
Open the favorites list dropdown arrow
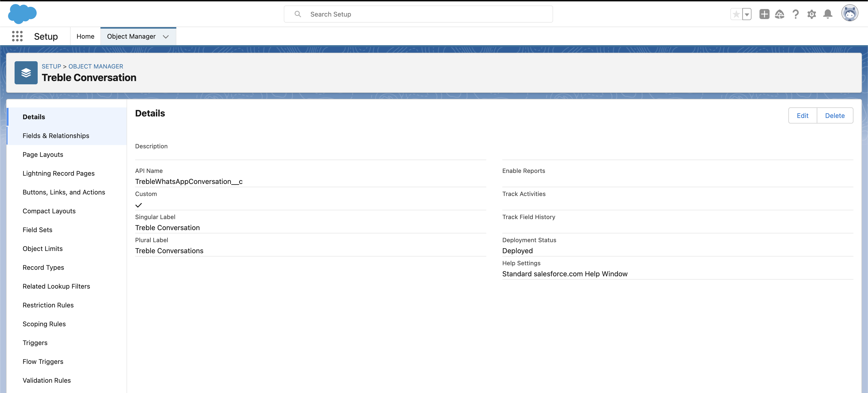click(747, 14)
